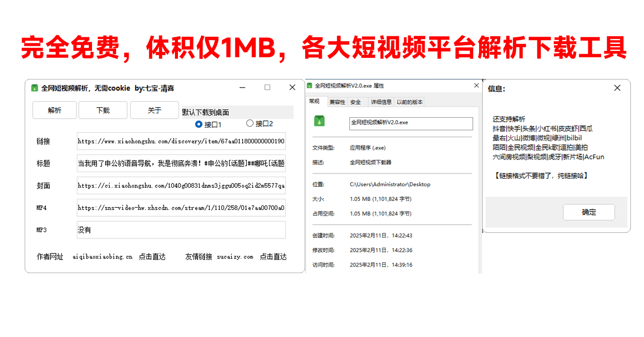
Task: Click the 解析 button
Action: (x=54, y=110)
